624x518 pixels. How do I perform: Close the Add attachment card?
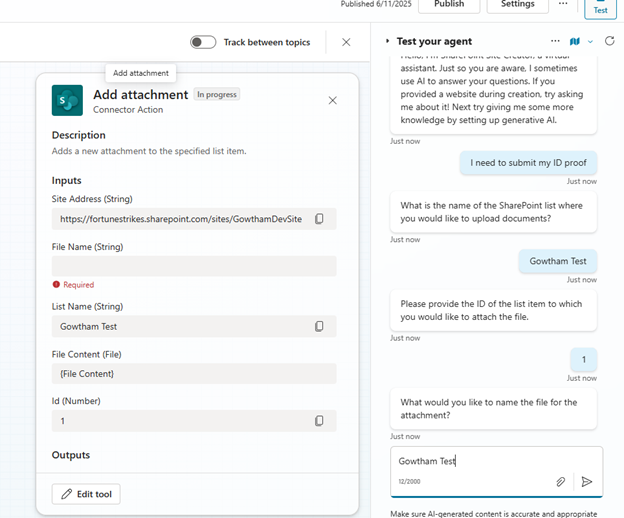pyautogui.click(x=333, y=100)
